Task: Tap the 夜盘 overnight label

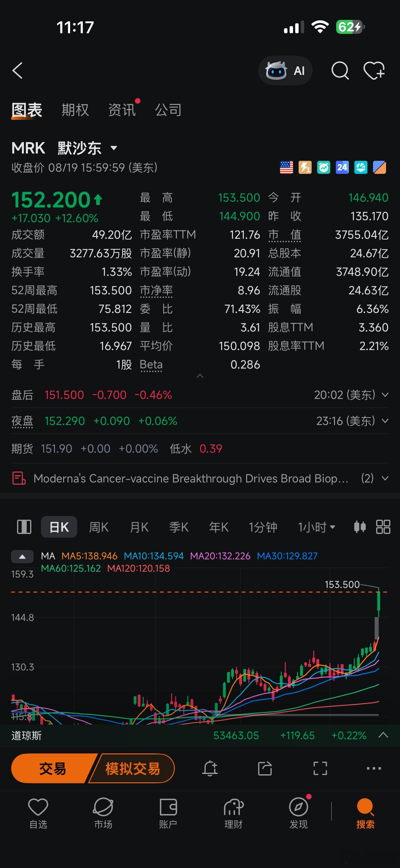Action: [x=22, y=421]
